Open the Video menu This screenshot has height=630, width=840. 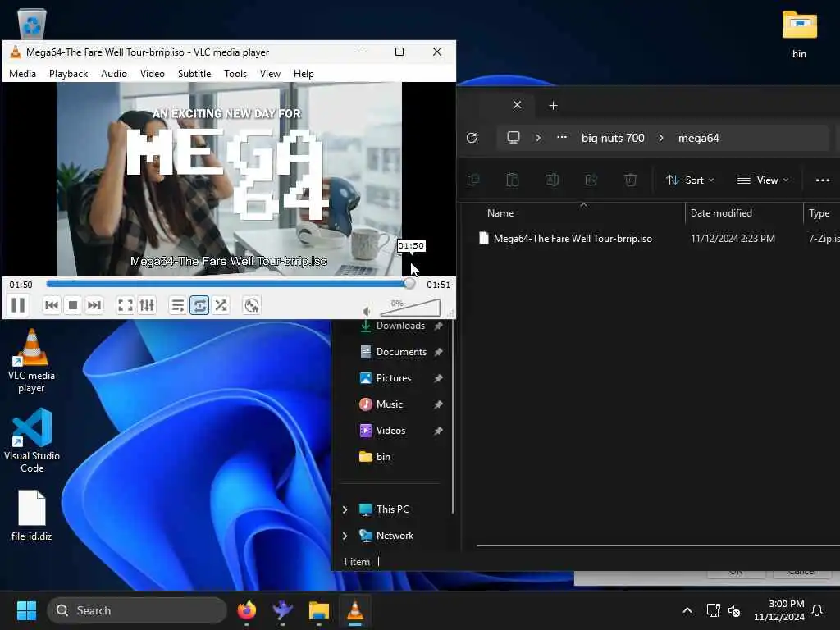click(x=153, y=74)
